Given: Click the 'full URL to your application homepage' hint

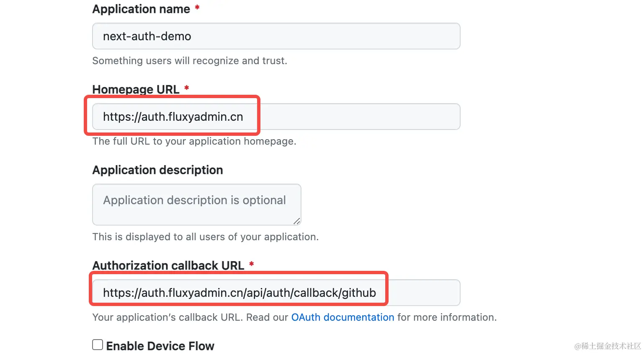Looking at the screenshot, I should click(x=194, y=141).
